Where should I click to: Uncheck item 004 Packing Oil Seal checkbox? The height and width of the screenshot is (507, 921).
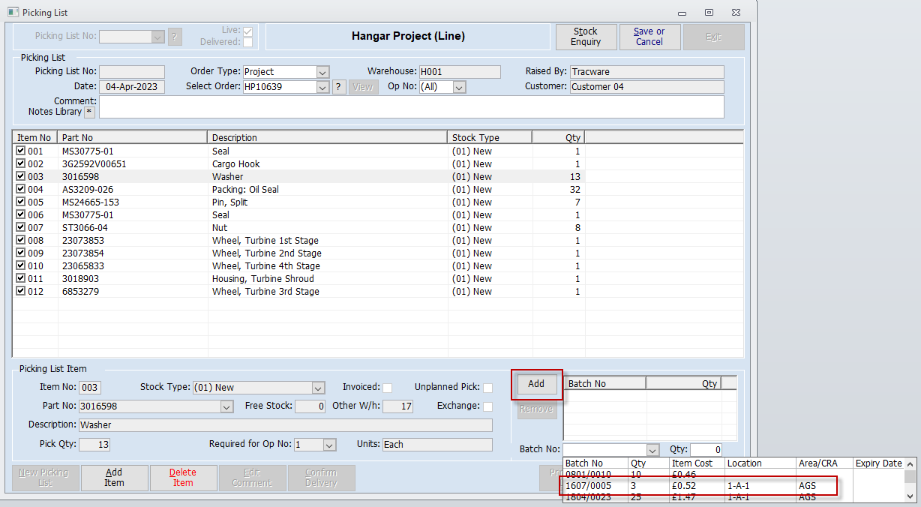pyautogui.click(x=21, y=190)
